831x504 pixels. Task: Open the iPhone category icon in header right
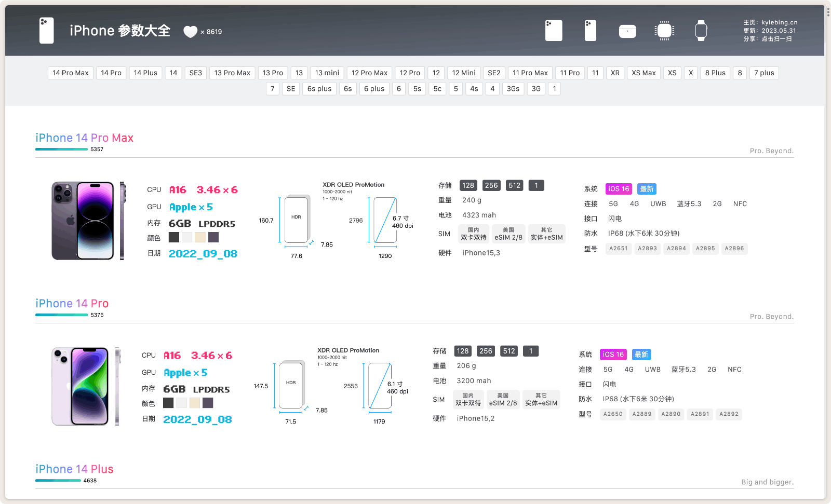click(x=590, y=31)
